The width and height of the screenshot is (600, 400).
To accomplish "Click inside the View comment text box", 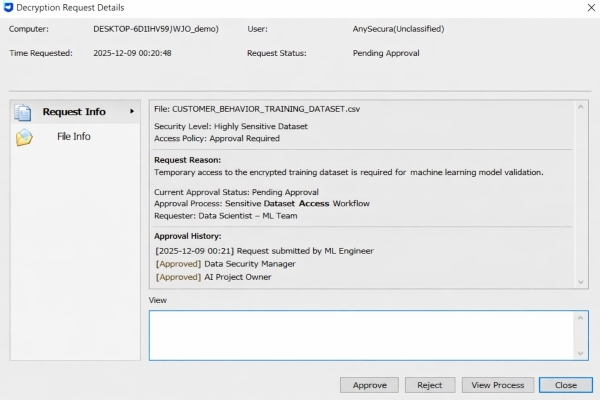I will 361,335.
